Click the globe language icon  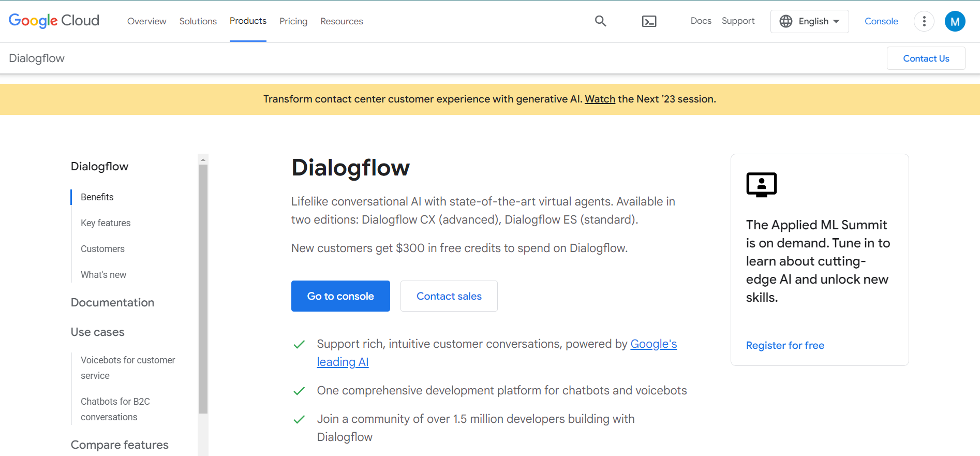coord(786,21)
